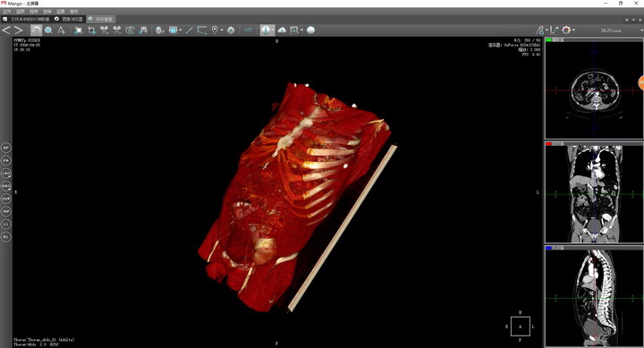This screenshot has width=644, height=348.
Task: Click the mouse settings icon
Action: tap(160, 30)
